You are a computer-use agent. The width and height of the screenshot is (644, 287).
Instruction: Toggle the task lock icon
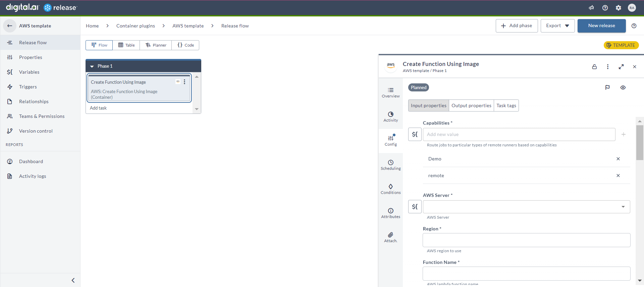coord(594,67)
